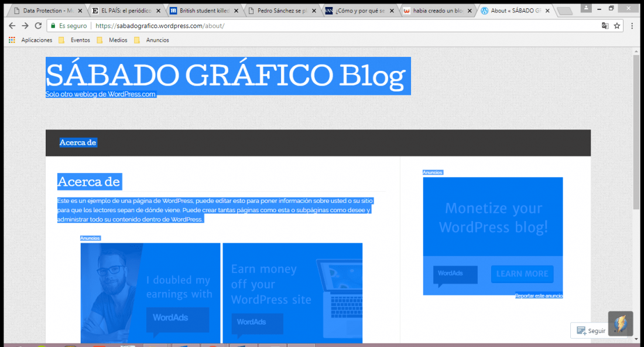This screenshot has width=644, height=347.
Task: Click the Chrome user profile icon
Action: [x=586, y=8]
